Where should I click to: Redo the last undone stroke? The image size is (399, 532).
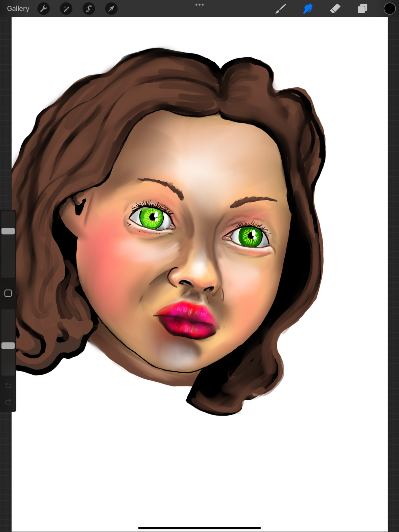pos(8,401)
